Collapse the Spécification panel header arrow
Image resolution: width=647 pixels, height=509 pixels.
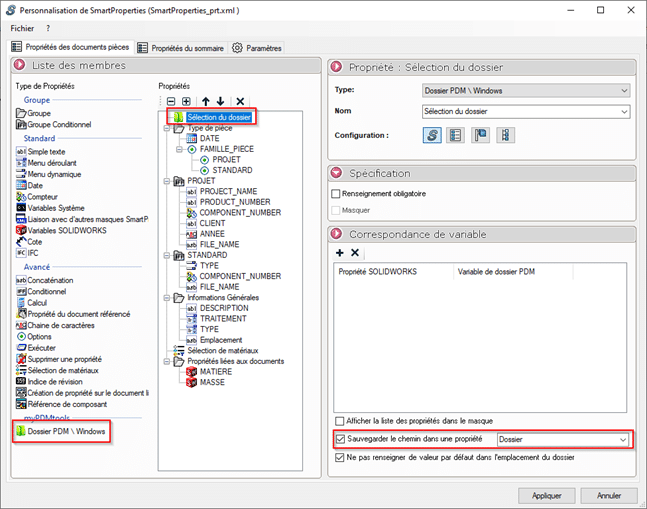[x=337, y=173]
